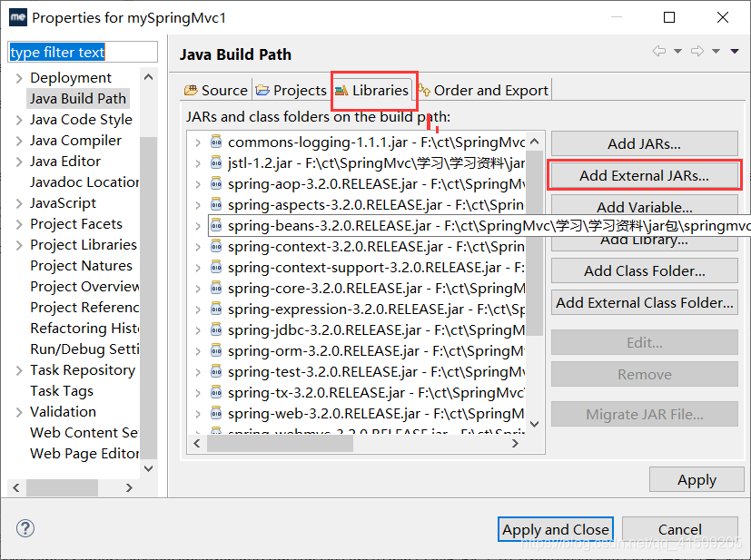Click jar icon of spring-context-support-3.2.0.RELEASE.jar
The width and height of the screenshot is (751, 560).
216,267
